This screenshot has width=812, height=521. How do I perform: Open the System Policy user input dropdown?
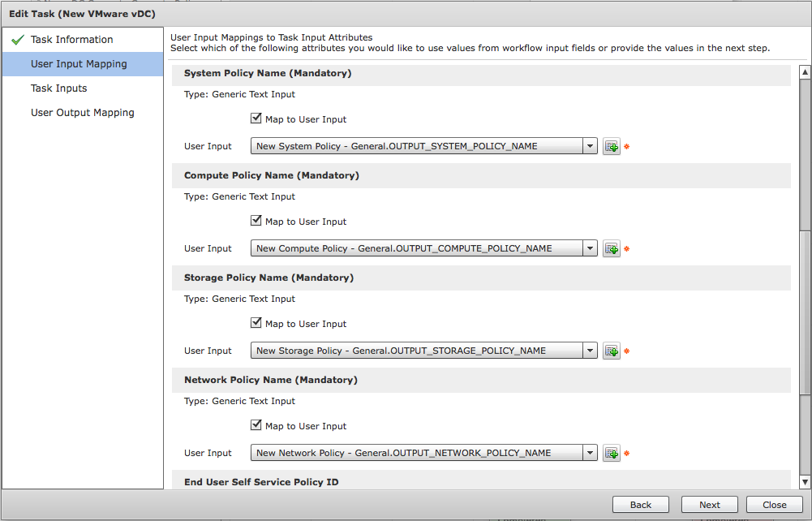tap(423, 146)
